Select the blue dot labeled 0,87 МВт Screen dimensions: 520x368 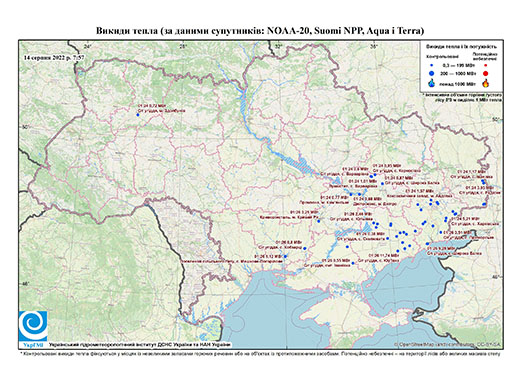(382, 183)
